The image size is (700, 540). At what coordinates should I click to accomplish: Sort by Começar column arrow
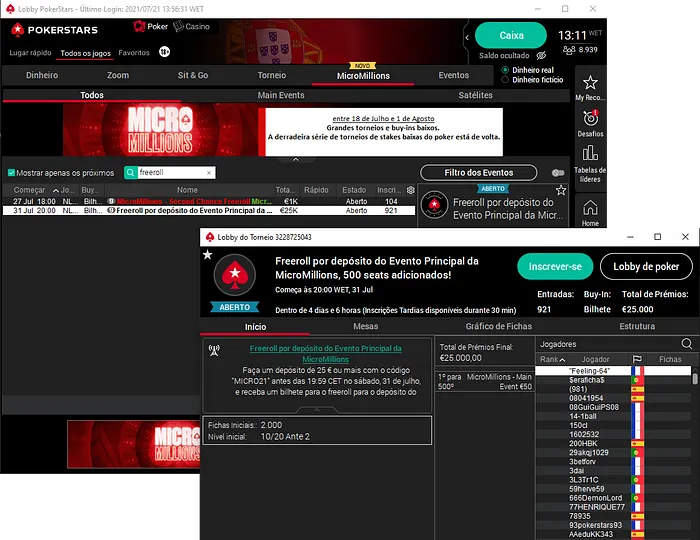[x=56, y=191]
